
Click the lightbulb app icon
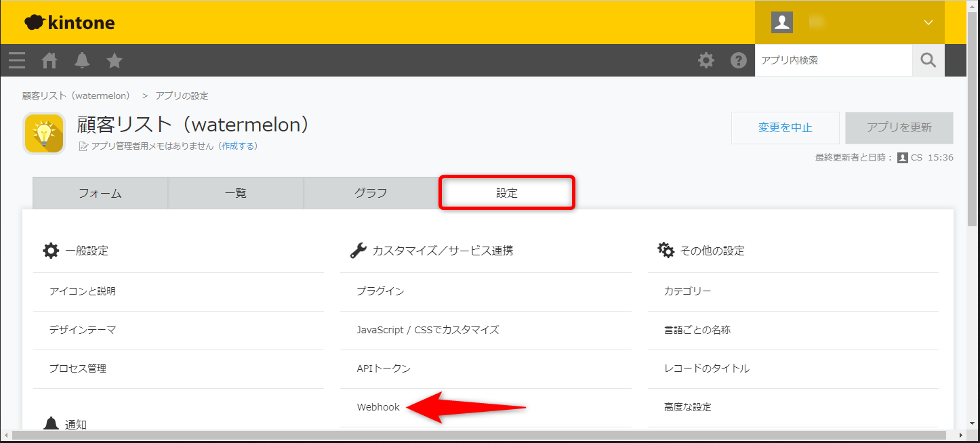pos(44,133)
